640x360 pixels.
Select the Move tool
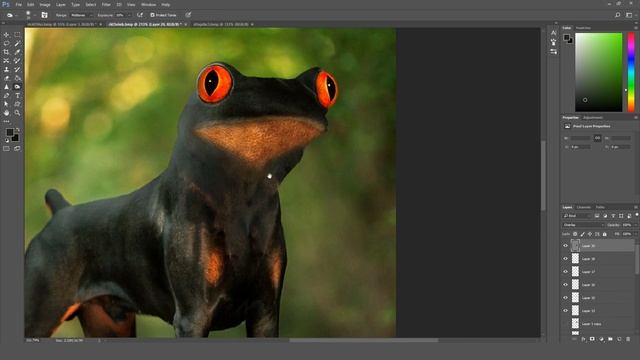(x=7, y=35)
